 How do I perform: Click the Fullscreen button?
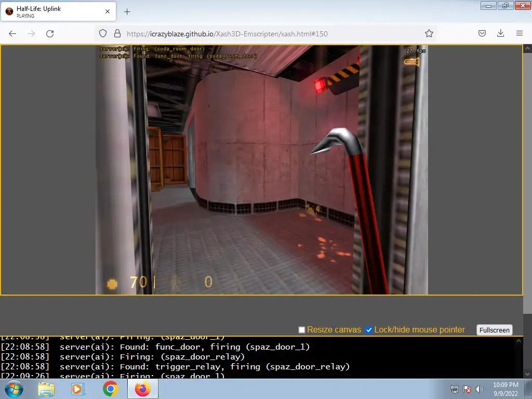[495, 330]
